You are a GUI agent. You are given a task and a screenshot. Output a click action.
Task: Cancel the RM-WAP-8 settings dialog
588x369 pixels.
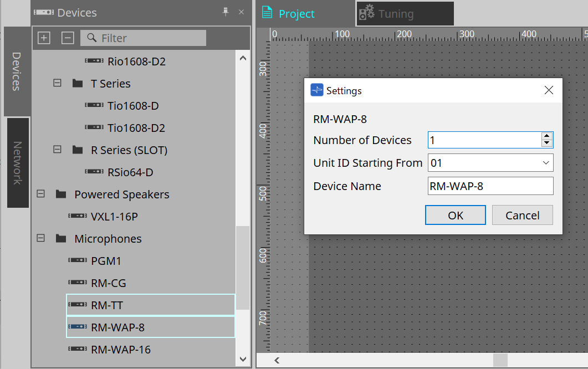click(x=522, y=214)
